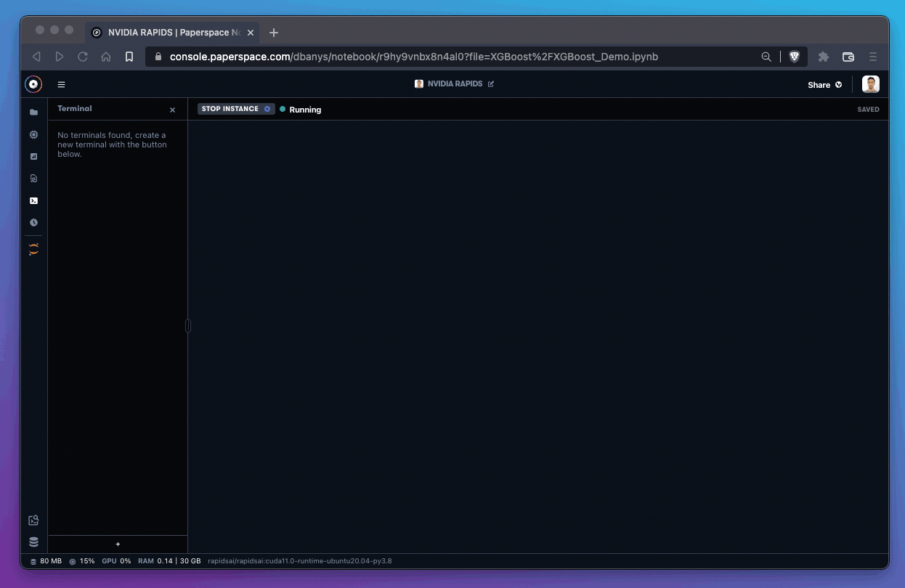
Task: Click the Running status indicator
Action: [x=301, y=110]
